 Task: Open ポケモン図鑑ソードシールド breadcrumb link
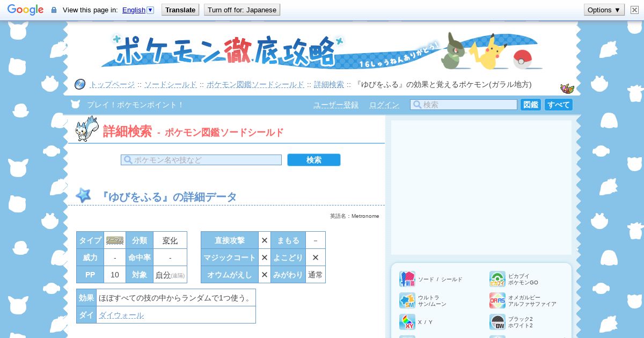255,84
